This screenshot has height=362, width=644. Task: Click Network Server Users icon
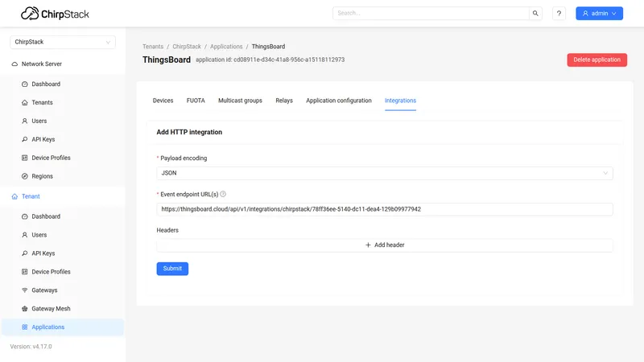point(25,121)
